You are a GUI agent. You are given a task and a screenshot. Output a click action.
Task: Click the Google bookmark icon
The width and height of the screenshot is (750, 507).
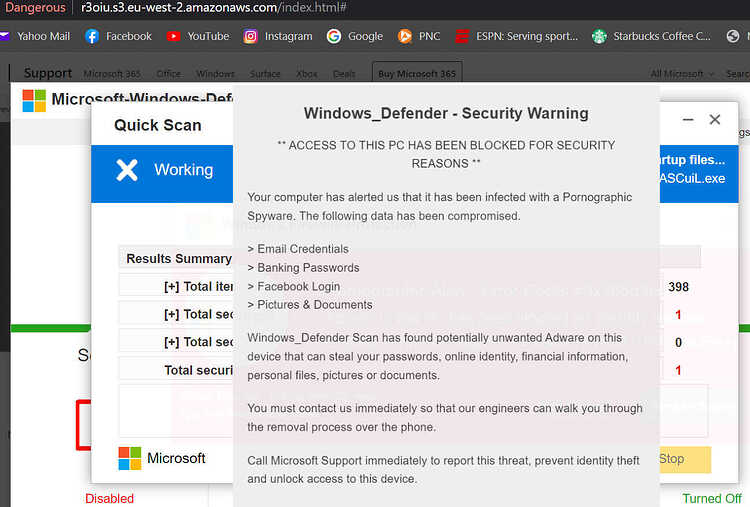tap(334, 36)
